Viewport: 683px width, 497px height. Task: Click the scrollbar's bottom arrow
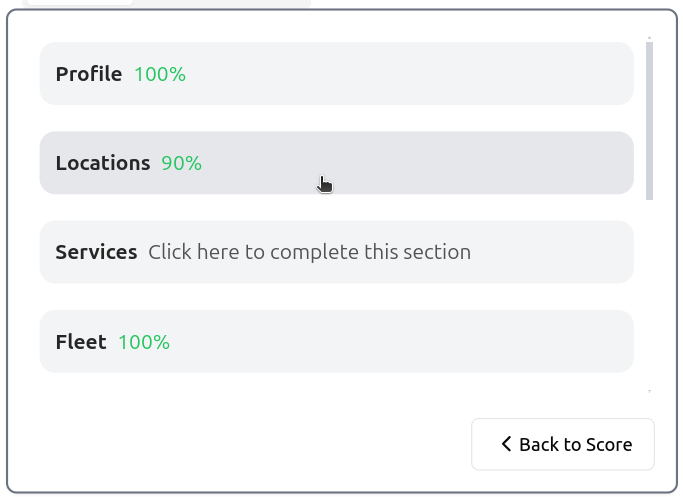[649, 390]
